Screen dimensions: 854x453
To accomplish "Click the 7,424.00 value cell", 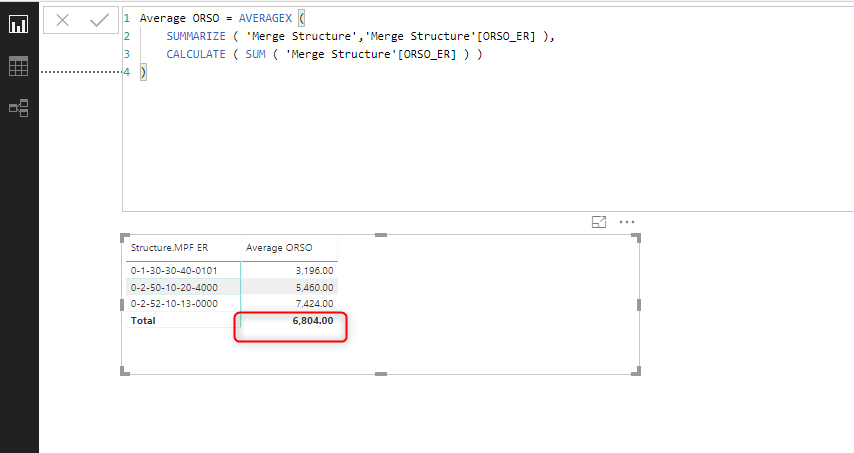I will tap(314, 304).
